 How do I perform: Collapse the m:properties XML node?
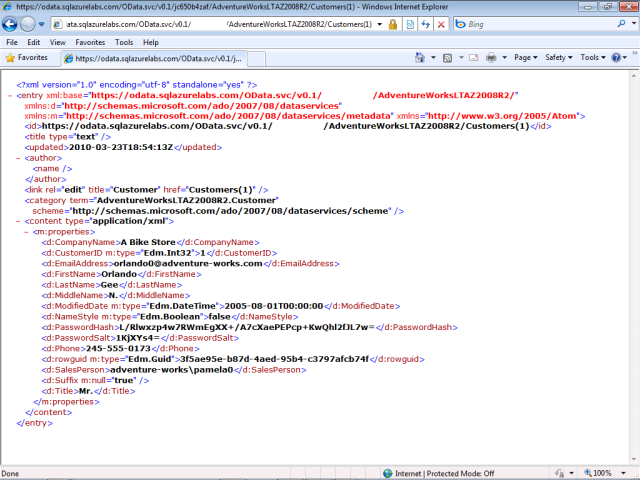point(26,232)
